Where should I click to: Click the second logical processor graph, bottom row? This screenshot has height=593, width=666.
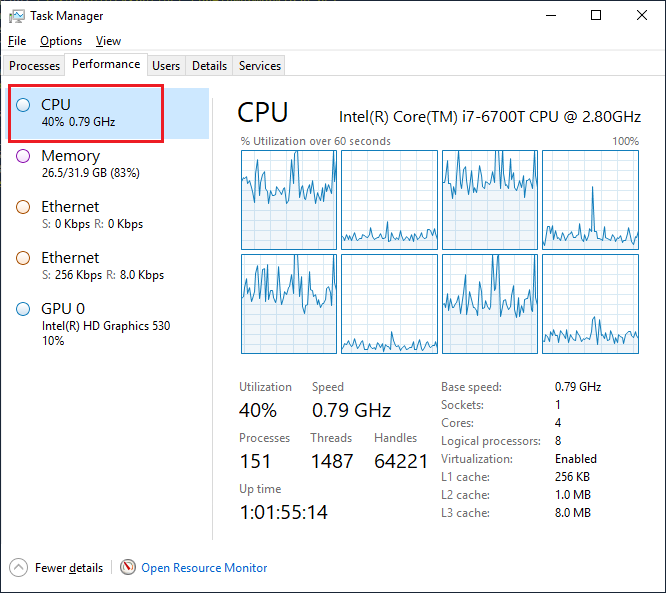[389, 304]
